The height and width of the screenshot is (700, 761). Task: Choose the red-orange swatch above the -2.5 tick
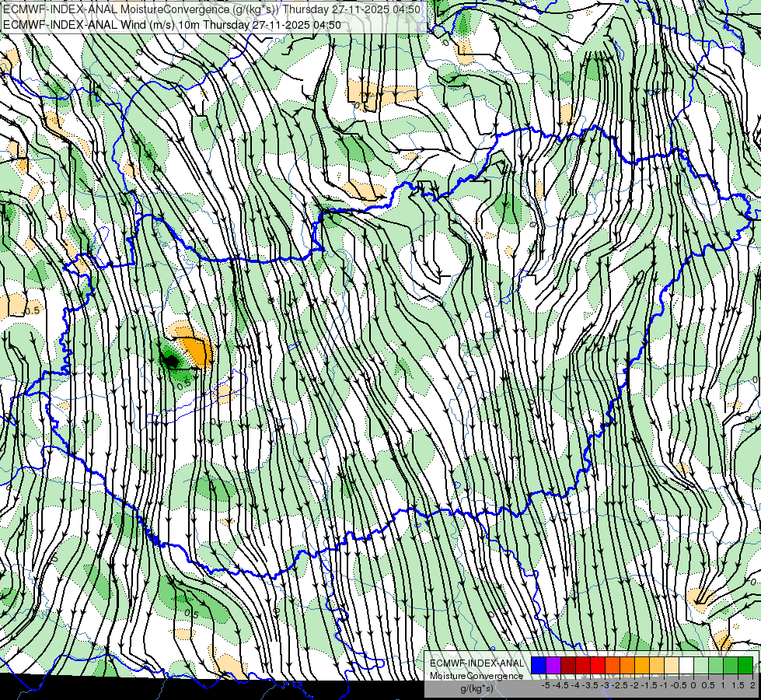(613, 665)
